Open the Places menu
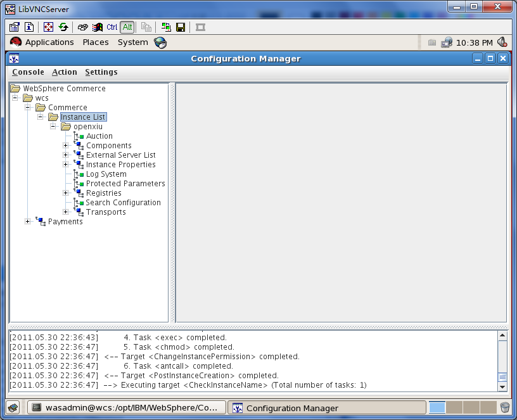 (x=96, y=42)
